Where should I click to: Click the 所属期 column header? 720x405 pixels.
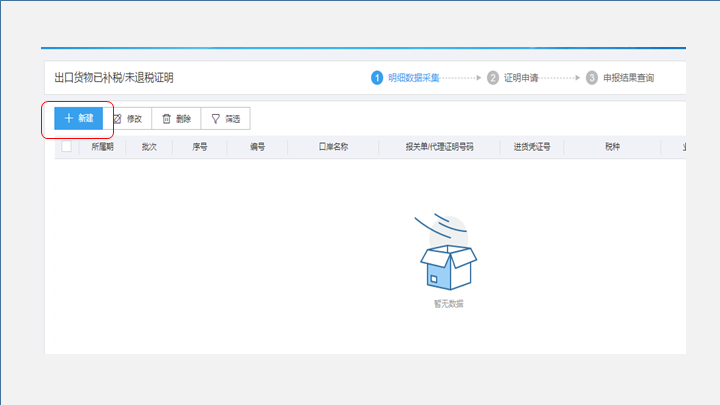point(102,147)
